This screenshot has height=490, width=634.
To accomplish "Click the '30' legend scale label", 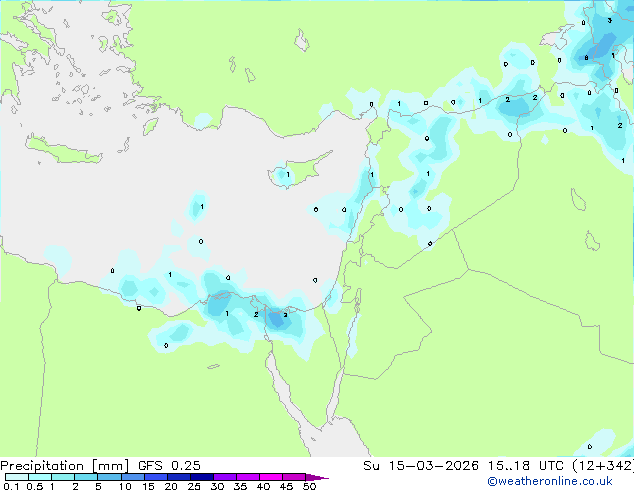I will 217,486.
